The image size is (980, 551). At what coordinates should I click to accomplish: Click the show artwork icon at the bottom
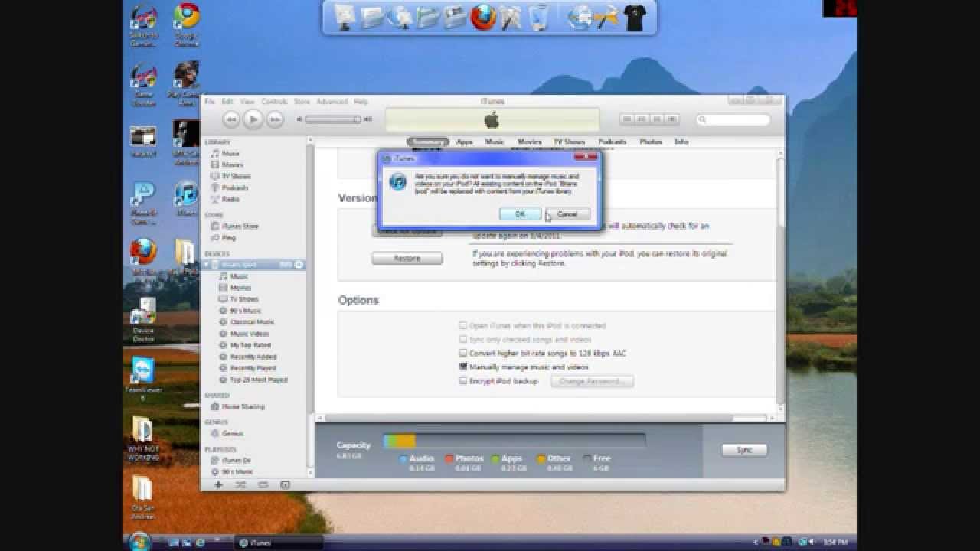(285, 484)
